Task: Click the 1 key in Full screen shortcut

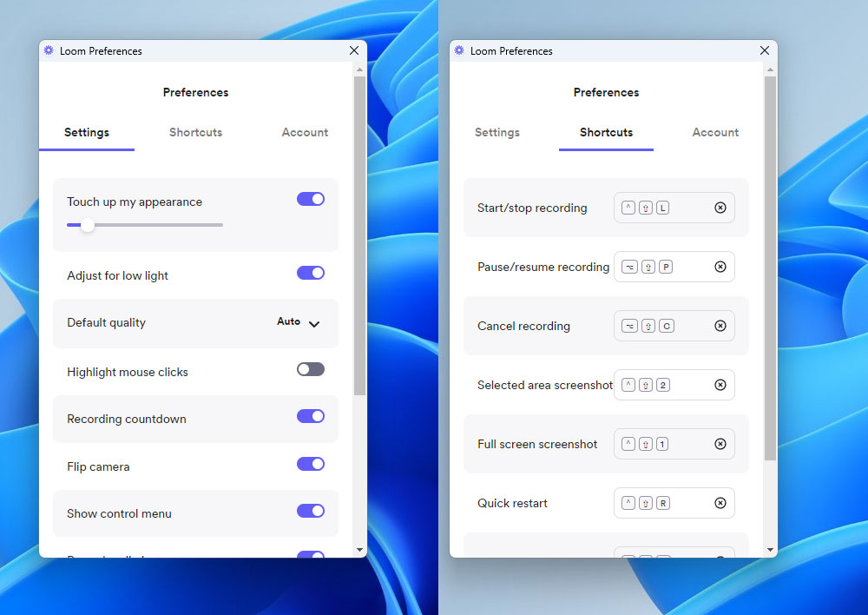Action: tap(662, 444)
